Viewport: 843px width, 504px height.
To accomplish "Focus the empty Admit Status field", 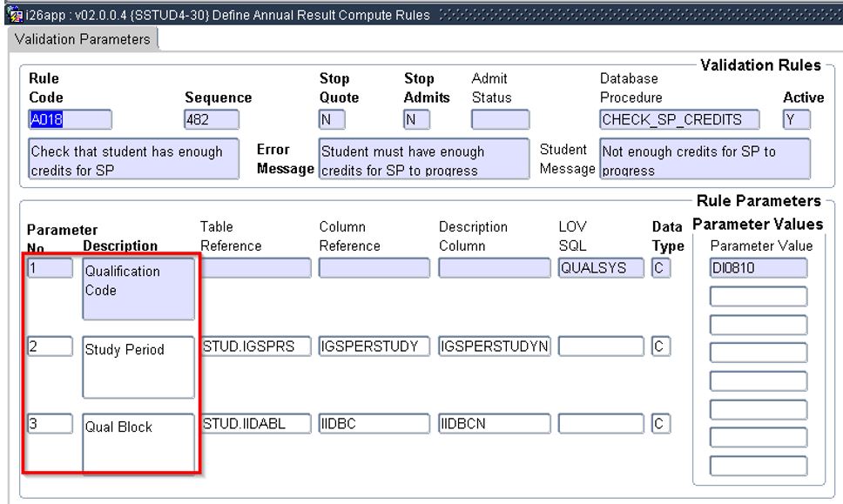I will tap(500, 119).
